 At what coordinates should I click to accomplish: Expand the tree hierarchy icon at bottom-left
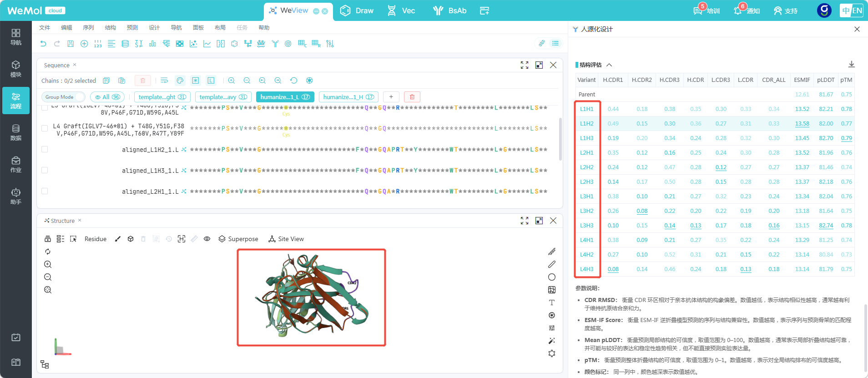coord(45,364)
